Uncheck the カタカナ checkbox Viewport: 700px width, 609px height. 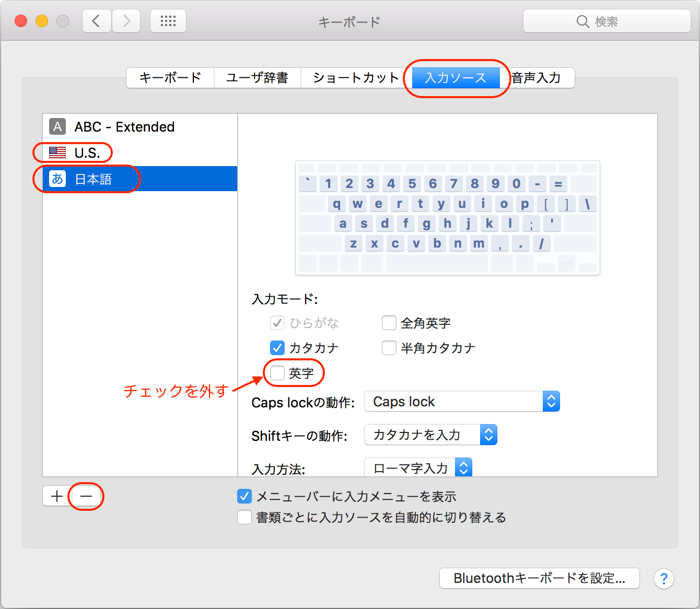point(277,348)
